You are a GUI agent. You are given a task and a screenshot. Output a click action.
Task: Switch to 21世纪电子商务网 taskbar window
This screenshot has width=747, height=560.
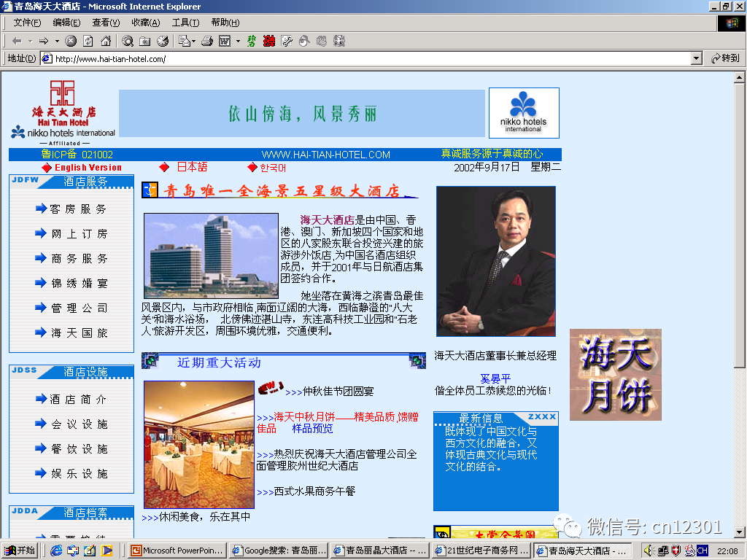pos(481,551)
